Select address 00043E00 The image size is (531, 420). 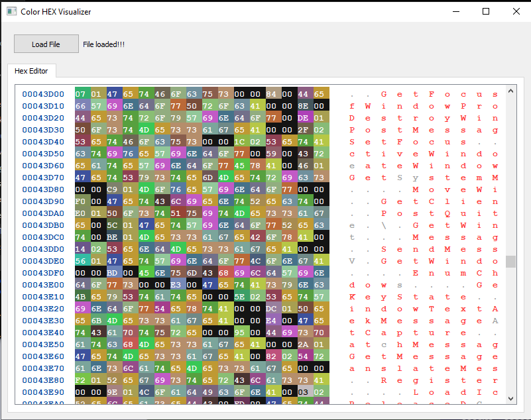pyautogui.click(x=43, y=285)
